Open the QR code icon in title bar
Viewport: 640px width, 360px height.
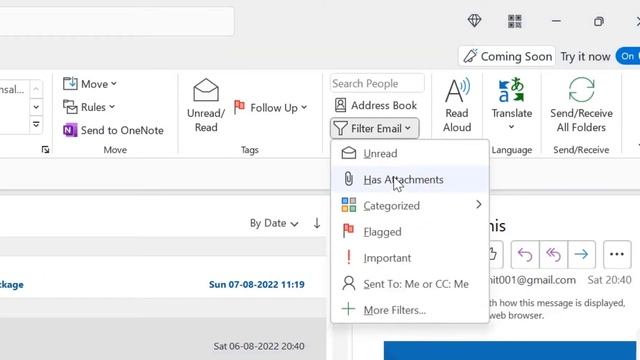[x=514, y=21]
